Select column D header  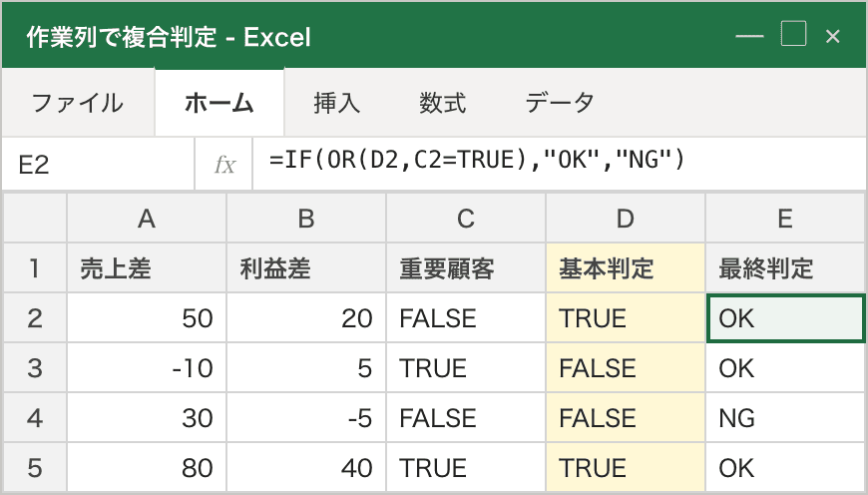click(626, 219)
